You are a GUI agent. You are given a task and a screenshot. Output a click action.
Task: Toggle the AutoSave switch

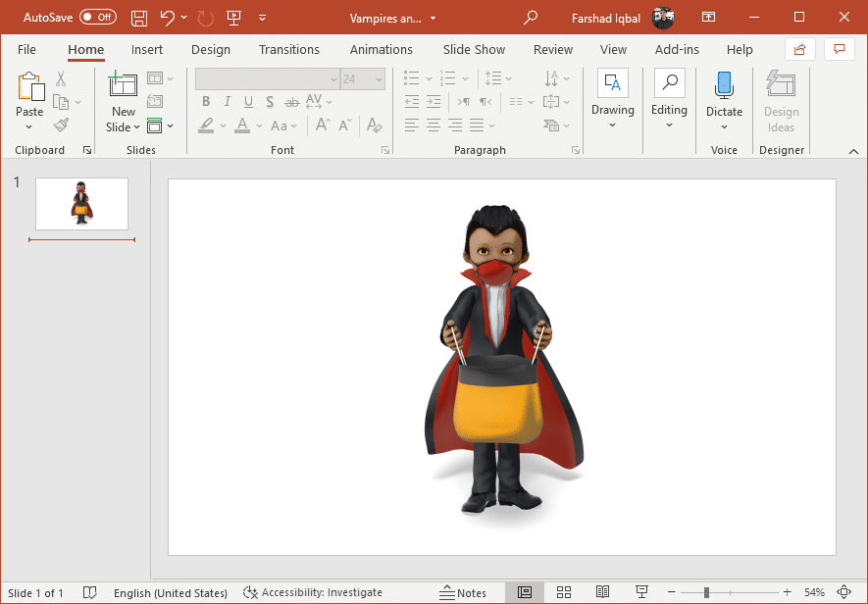tap(97, 18)
